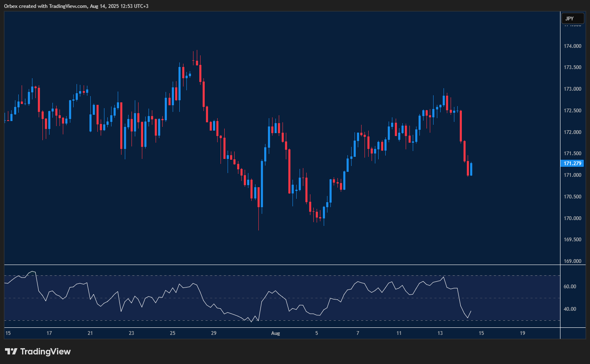The width and height of the screenshot is (590, 364).
Task: Select the 60.00 label on RSI scale
Action: point(571,286)
